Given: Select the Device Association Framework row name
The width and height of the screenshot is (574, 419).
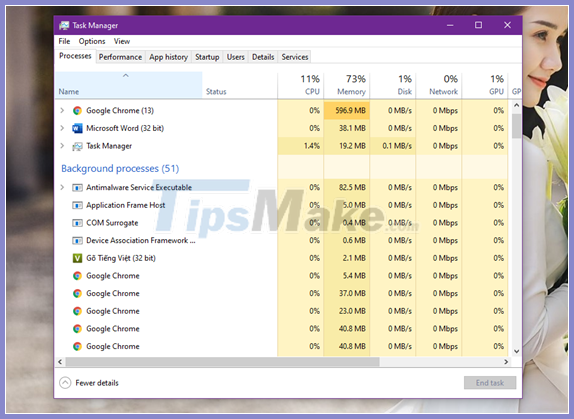Looking at the screenshot, I should 141,240.
